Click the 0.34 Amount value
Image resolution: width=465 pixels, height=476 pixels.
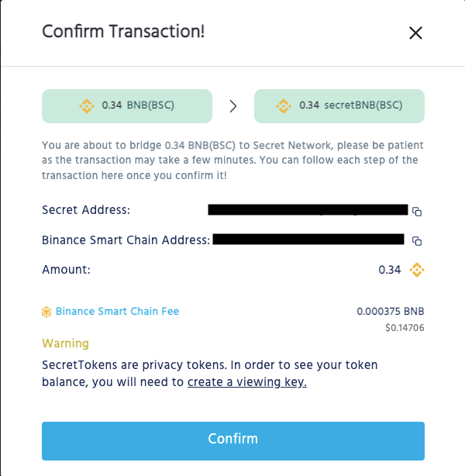click(x=389, y=270)
